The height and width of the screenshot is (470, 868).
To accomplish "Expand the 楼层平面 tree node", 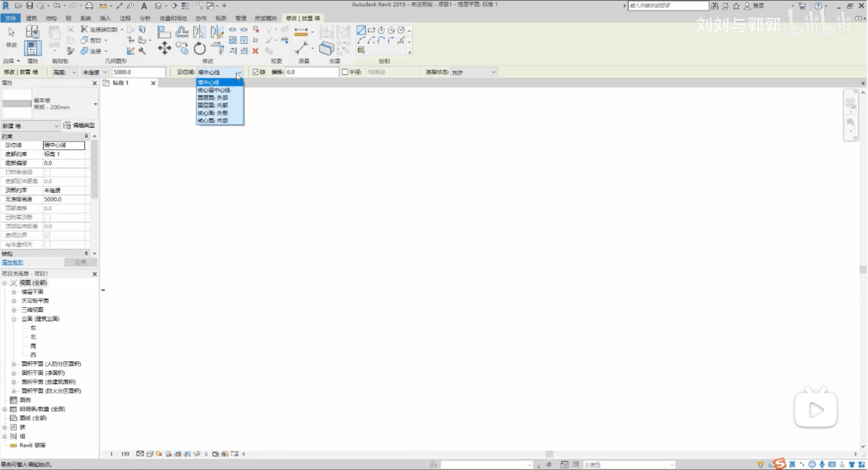I will click(14, 292).
